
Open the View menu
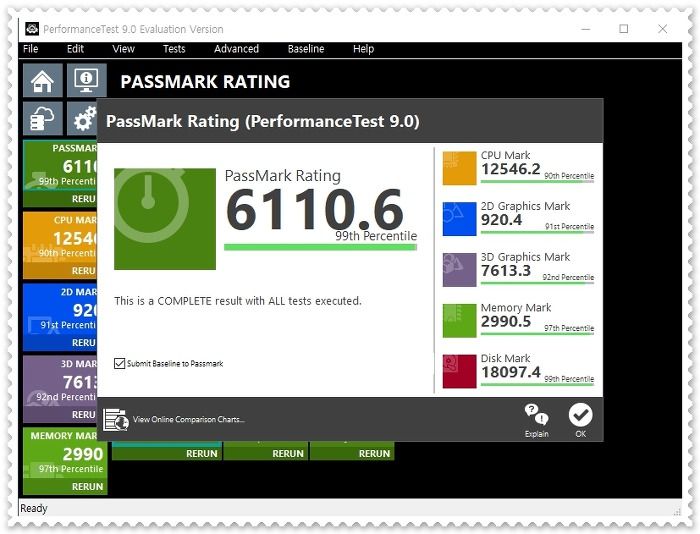pos(123,49)
